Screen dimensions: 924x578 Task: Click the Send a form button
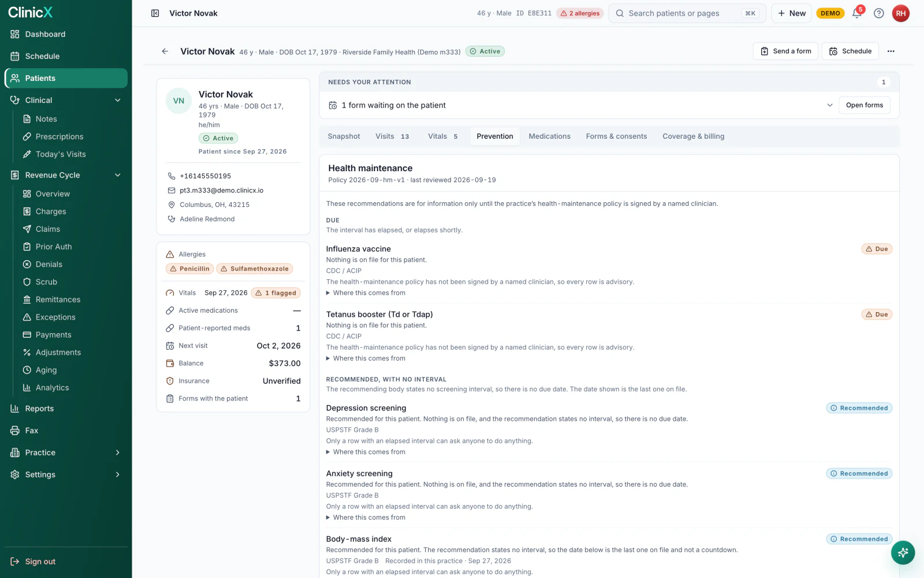pyautogui.click(x=785, y=51)
